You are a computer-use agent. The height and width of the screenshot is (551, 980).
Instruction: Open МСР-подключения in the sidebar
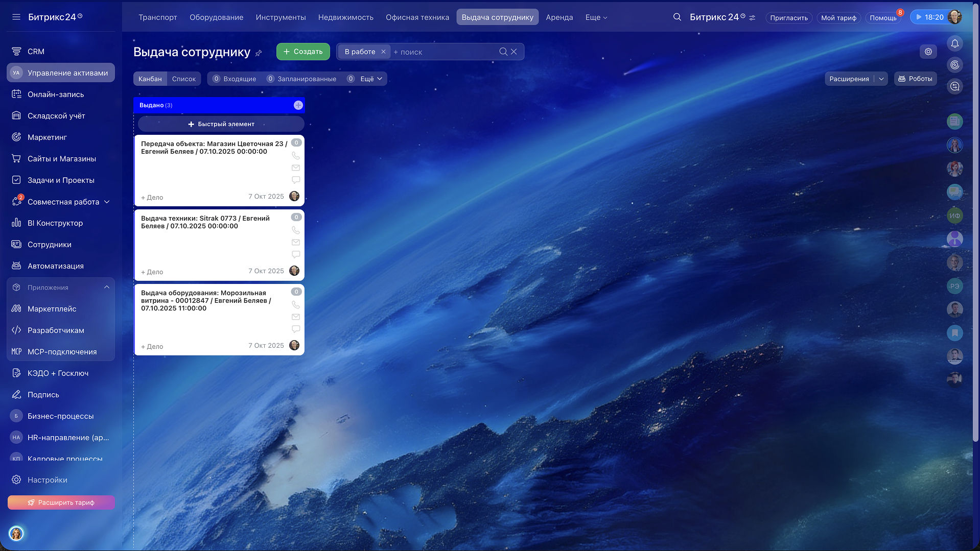tap(61, 352)
